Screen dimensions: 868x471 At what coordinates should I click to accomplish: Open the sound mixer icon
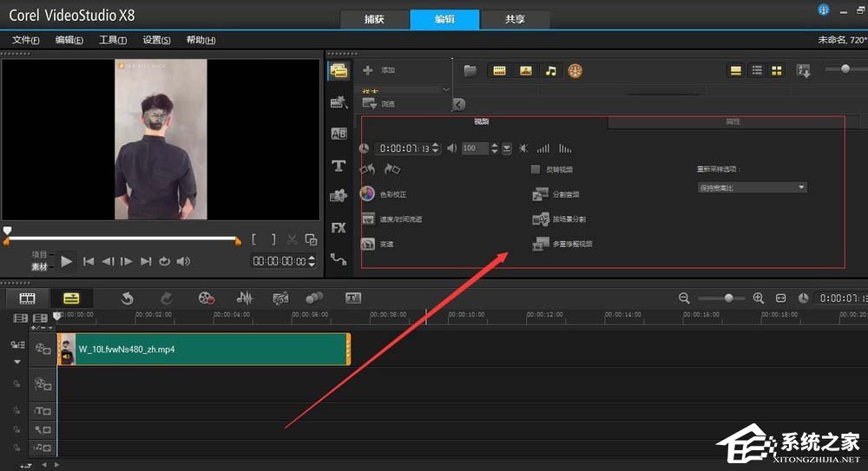point(244,298)
